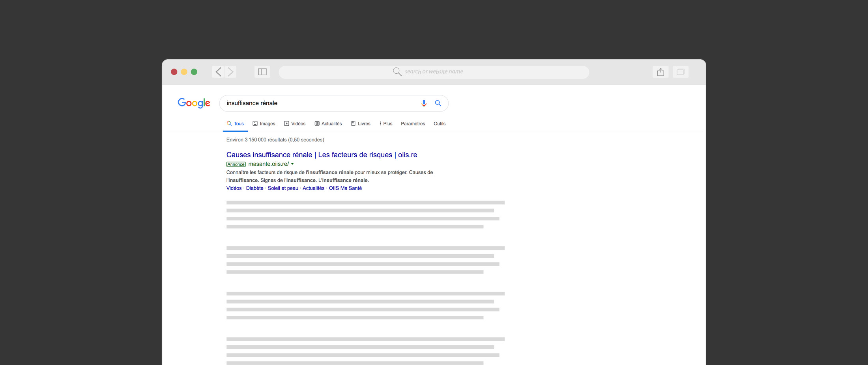Click the magnifier icon in address bar
868x365 pixels.
397,71
